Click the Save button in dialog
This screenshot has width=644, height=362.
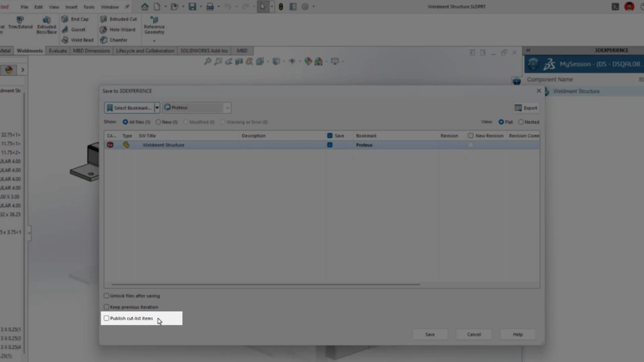429,335
